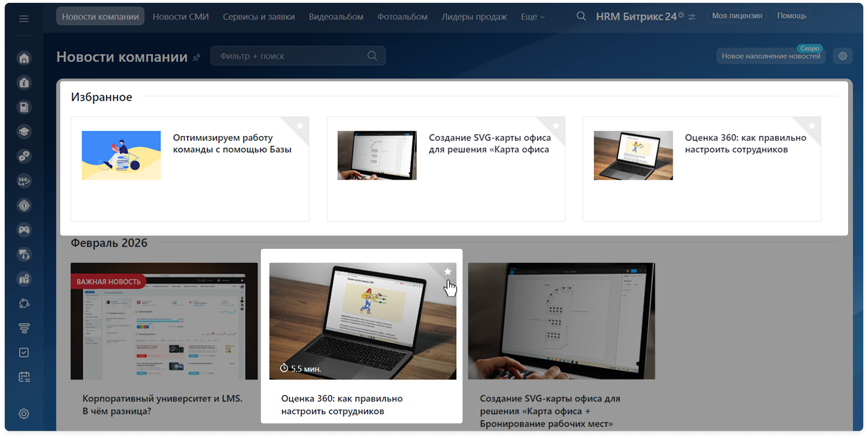Toggle favorite star on Оценка 360 news thumbnail
The height and width of the screenshot is (438, 868).
[x=447, y=272]
